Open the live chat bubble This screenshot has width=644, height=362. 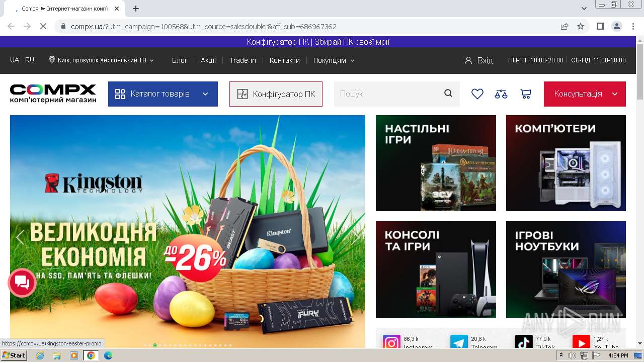pos(22,283)
